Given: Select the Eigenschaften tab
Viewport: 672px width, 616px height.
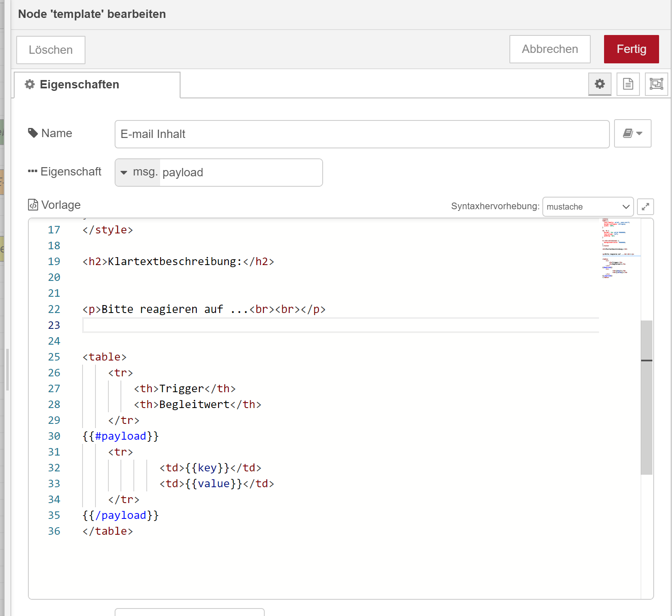Looking at the screenshot, I should (x=97, y=85).
